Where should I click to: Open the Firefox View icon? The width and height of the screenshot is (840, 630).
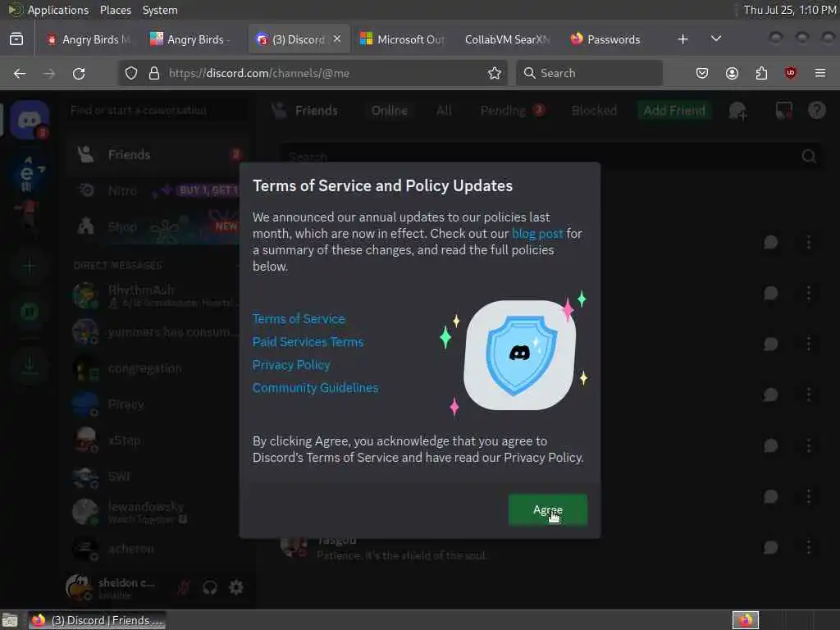(16, 39)
